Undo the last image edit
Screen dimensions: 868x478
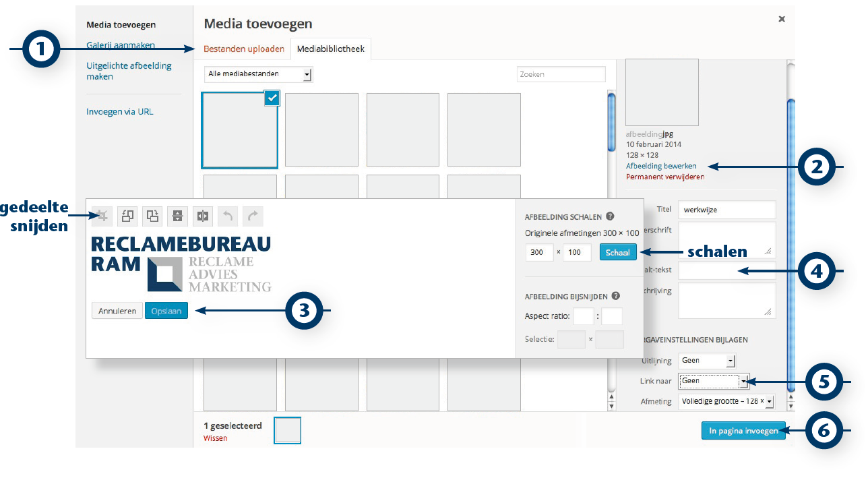228,216
